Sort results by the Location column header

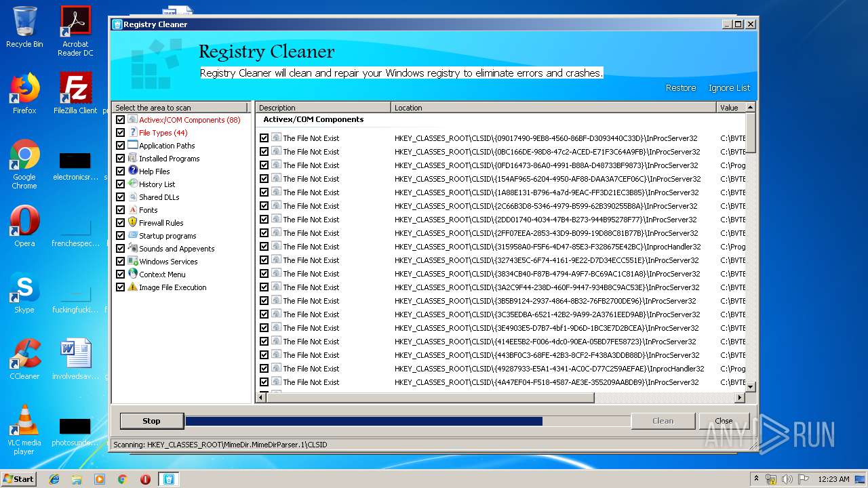click(x=554, y=108)
